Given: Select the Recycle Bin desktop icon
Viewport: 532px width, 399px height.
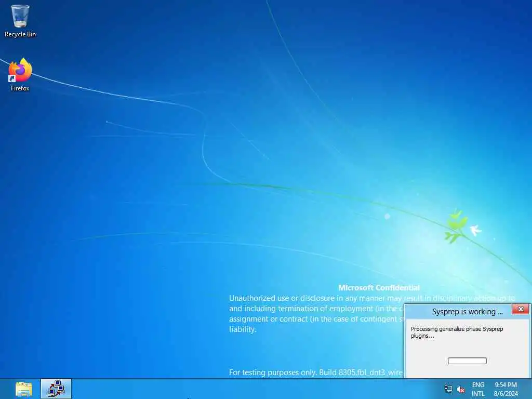Looking at the screenshot, I should 20,21.
